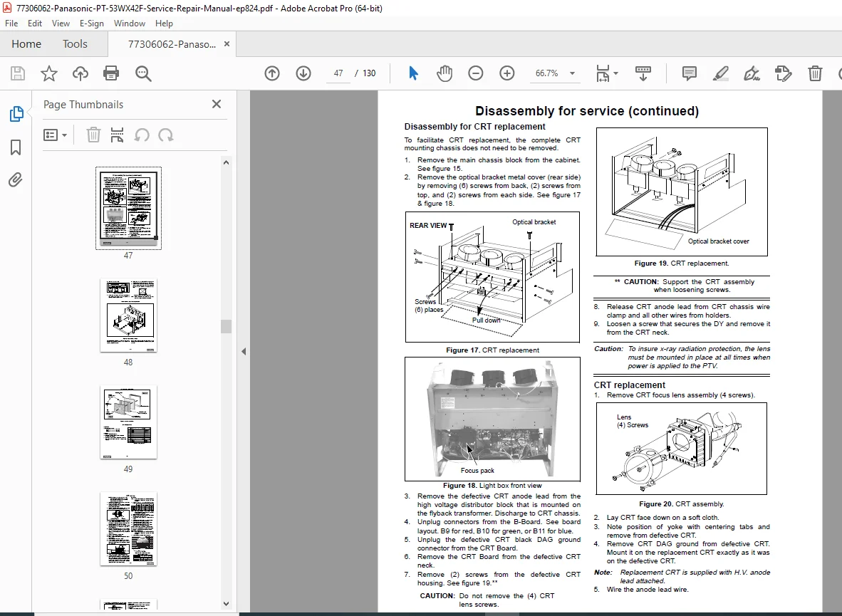Screen dimensions: 842x616
Task: Activate the Hand pan tool
Action: tap(444, 73)
